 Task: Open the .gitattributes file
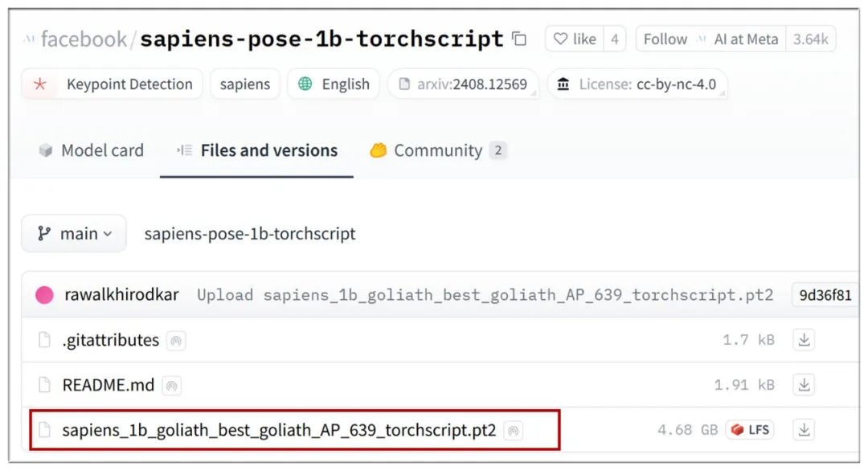[111, 340]
